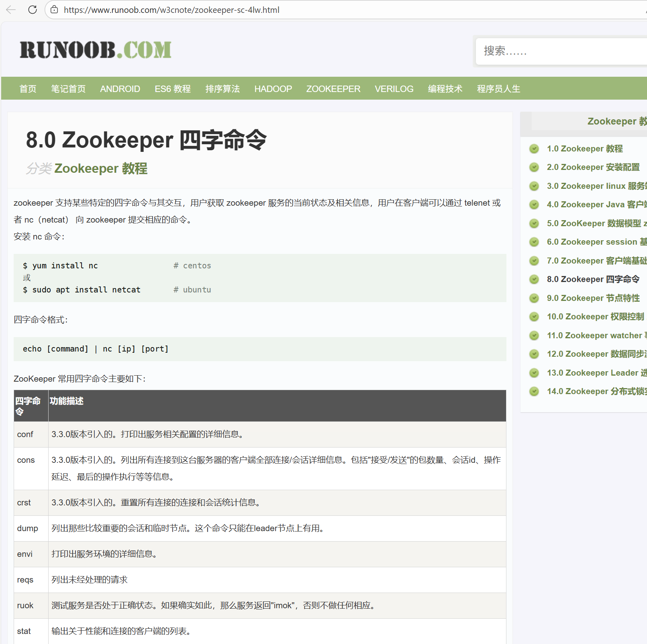Screen dimensions: 647x644
Task: Click check icon beside 8.0 Zookeeper 四字命令
Action: point(534,279)
